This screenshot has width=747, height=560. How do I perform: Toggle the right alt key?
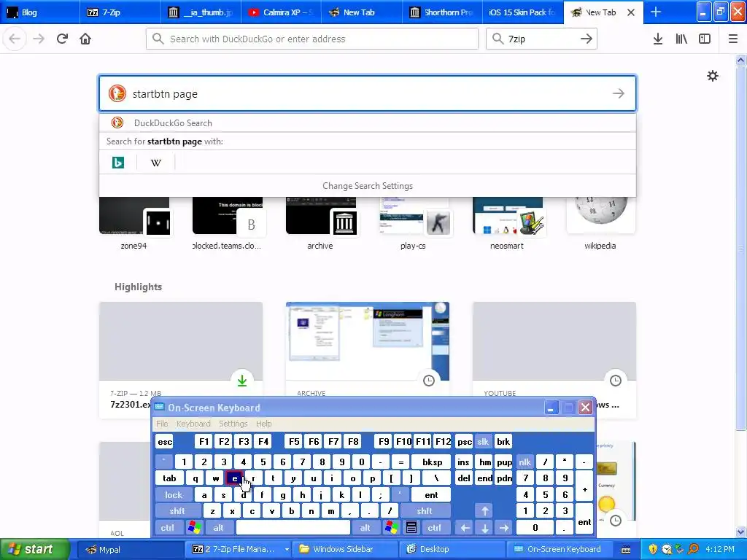click(365, 528)
